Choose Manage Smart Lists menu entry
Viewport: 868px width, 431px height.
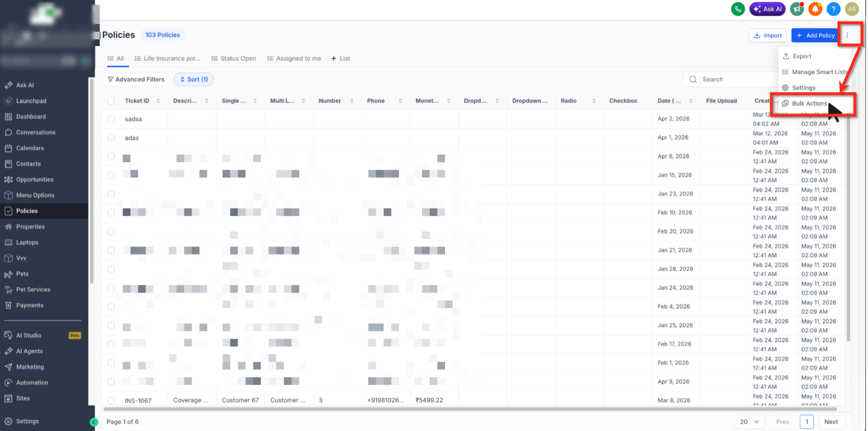pos(814,72)
